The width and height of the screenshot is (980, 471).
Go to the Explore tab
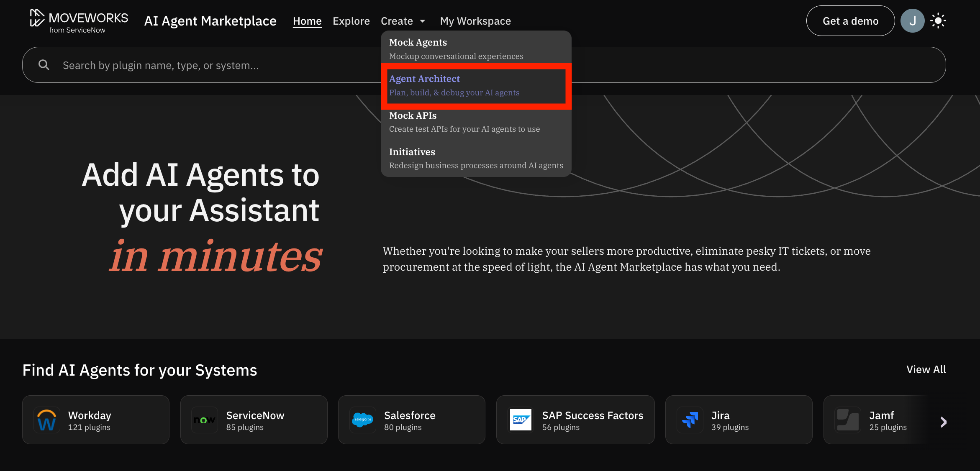pyautogui.click(x=351, y=21)
